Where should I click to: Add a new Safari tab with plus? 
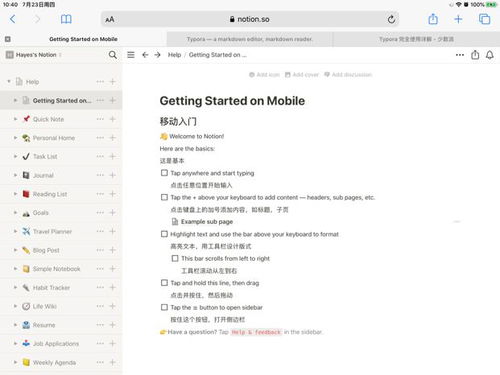click(458, 19)
